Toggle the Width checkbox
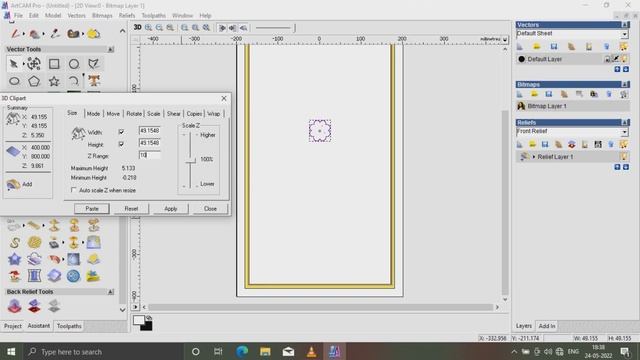The image size is (640, 360). (x=121, y=132)
